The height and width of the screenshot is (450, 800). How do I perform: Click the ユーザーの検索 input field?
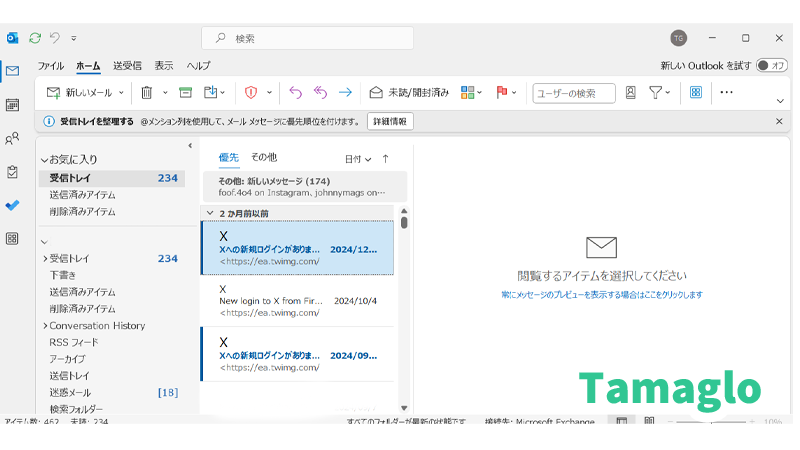tap(573, 93)
